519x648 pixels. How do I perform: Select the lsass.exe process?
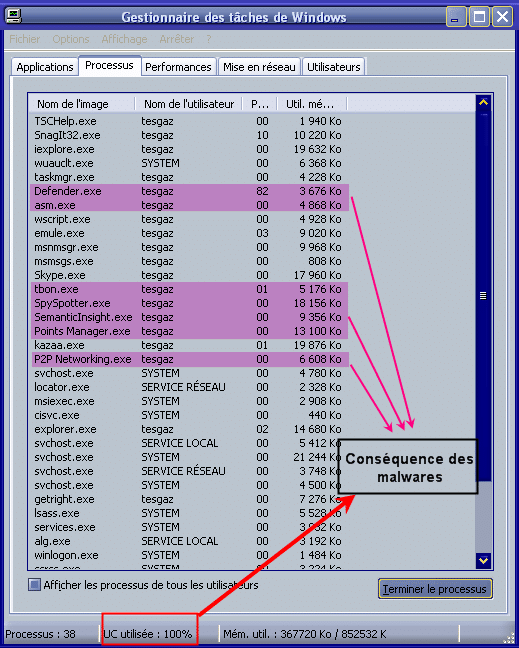[x=190, y=513]
